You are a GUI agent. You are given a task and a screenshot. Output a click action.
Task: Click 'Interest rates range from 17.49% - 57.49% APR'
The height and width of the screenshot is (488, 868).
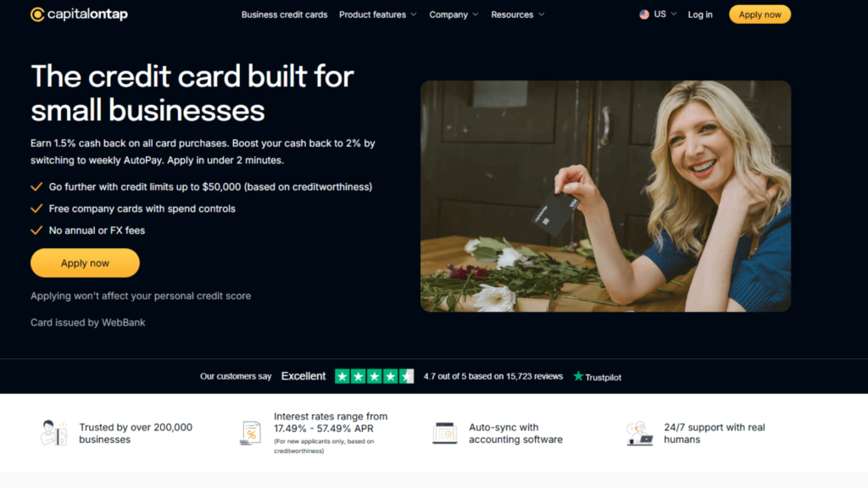tap(331, 422)
